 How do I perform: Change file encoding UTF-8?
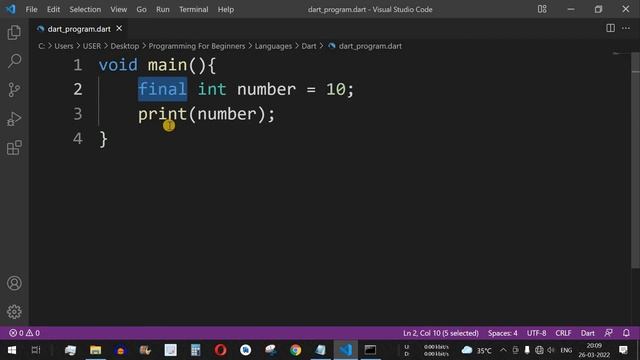tap(536, 333)
